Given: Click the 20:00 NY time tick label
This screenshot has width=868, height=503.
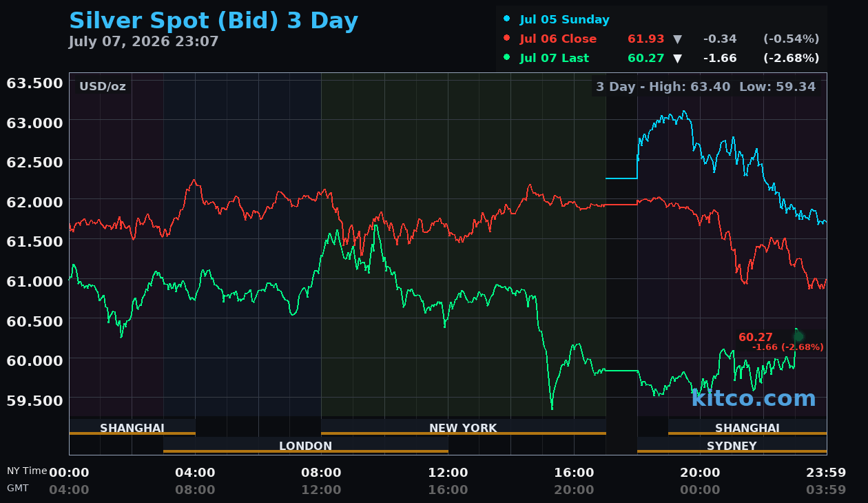Looking at the screenshot, I should (x=700, y=473).
